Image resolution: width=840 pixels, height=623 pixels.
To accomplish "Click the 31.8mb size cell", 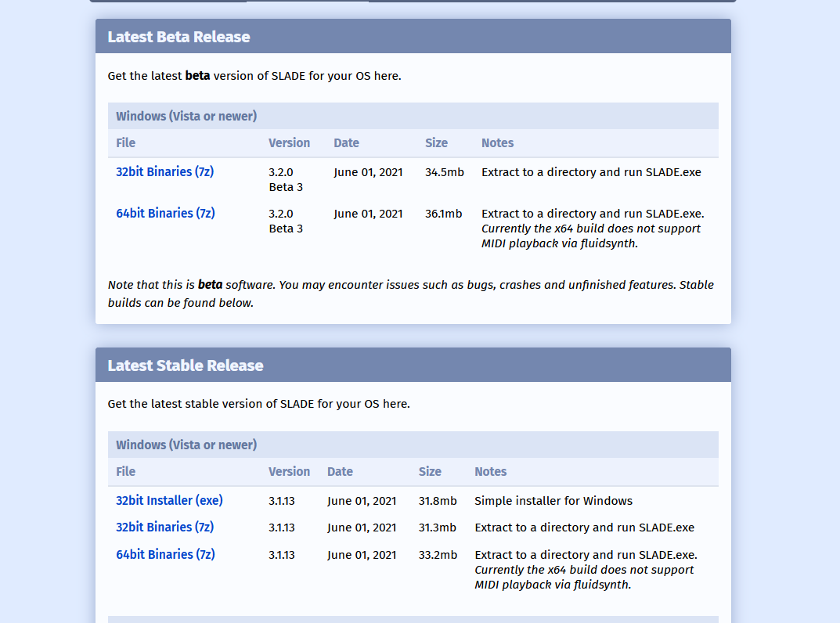I will point(438,501).
